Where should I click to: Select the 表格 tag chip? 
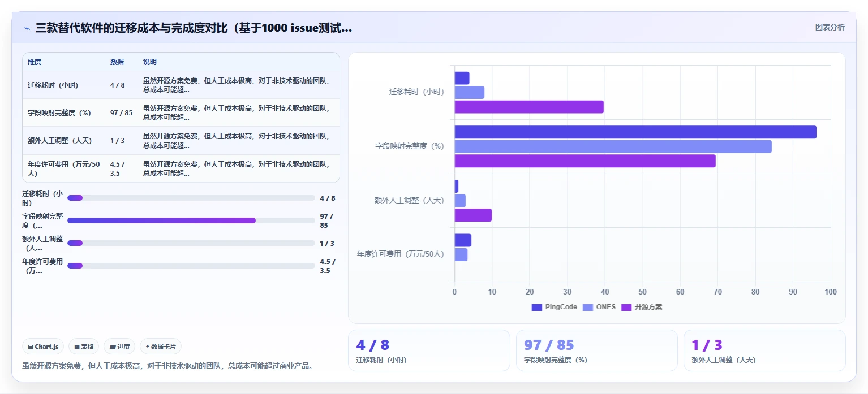pyautogui.click(x=84, y=347)
